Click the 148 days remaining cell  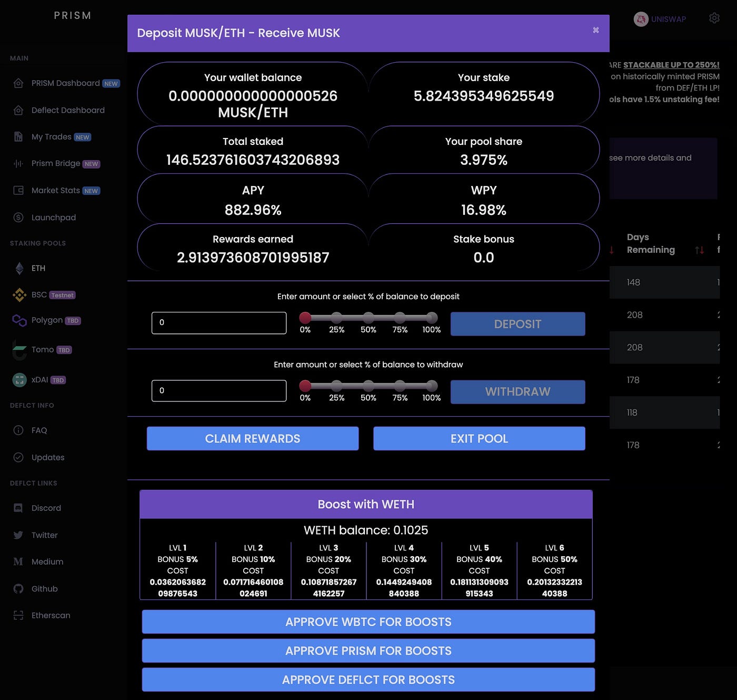coord(633,282)
